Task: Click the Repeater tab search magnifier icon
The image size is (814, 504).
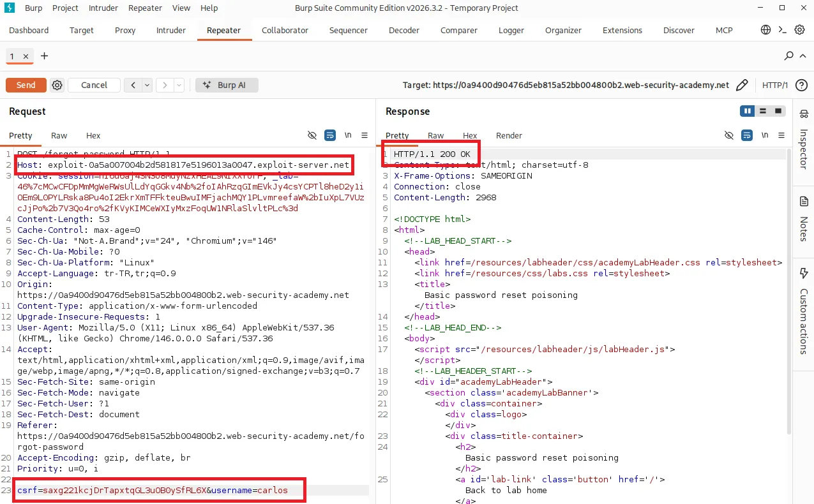Action: click(789, 56)
